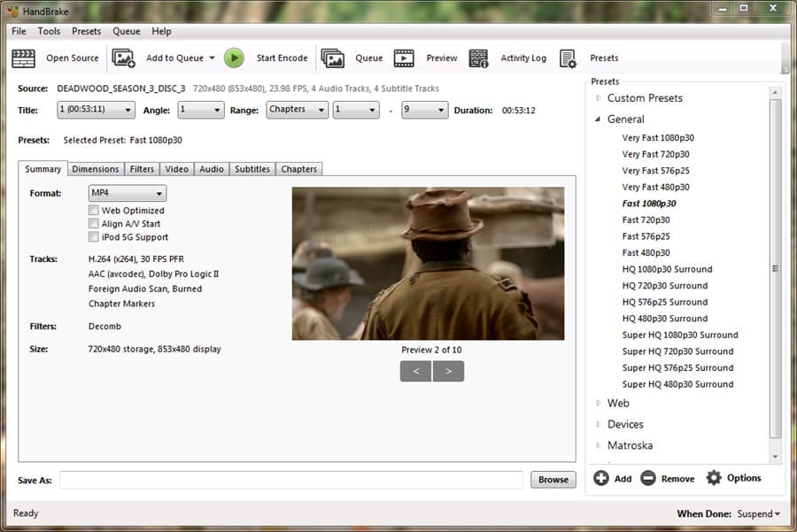Image resolution: width=797 pixels, height=532 pixels.
Task: Click the green Start Encode play icon
Action: pyautogui.click(x=235, y=58)
